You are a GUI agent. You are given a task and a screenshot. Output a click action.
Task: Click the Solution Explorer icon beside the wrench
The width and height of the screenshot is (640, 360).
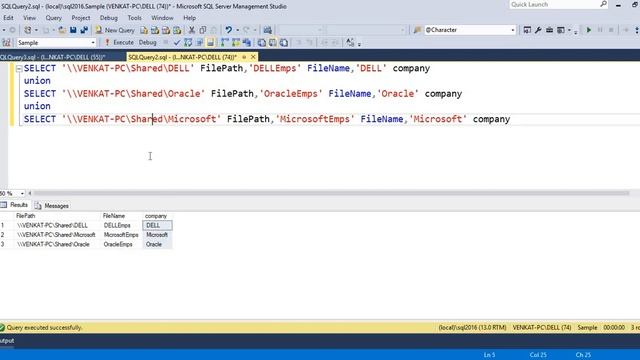[527, 30]
